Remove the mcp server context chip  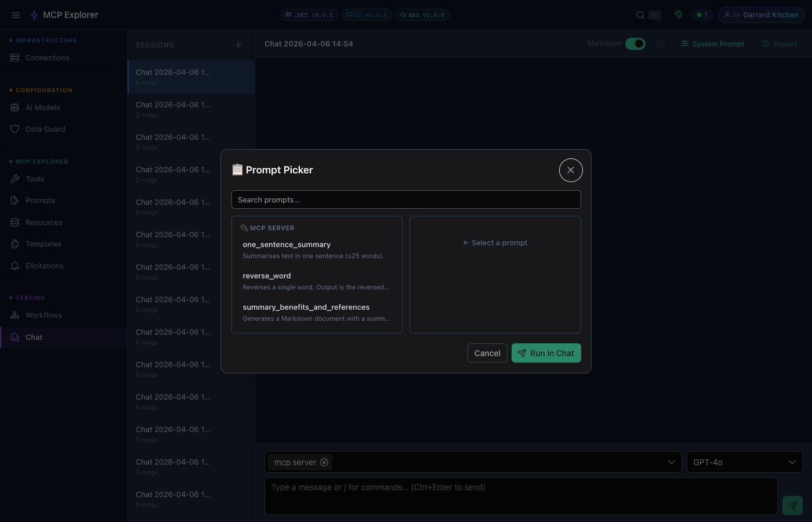[324, 462]
